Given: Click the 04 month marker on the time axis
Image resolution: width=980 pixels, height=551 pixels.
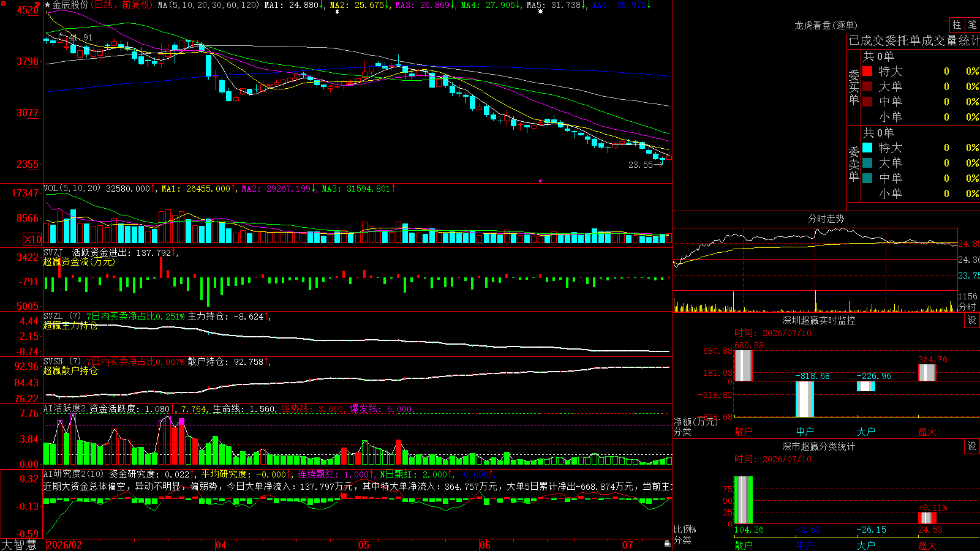Looking at the screenshot, I should (x=221, y=545).
